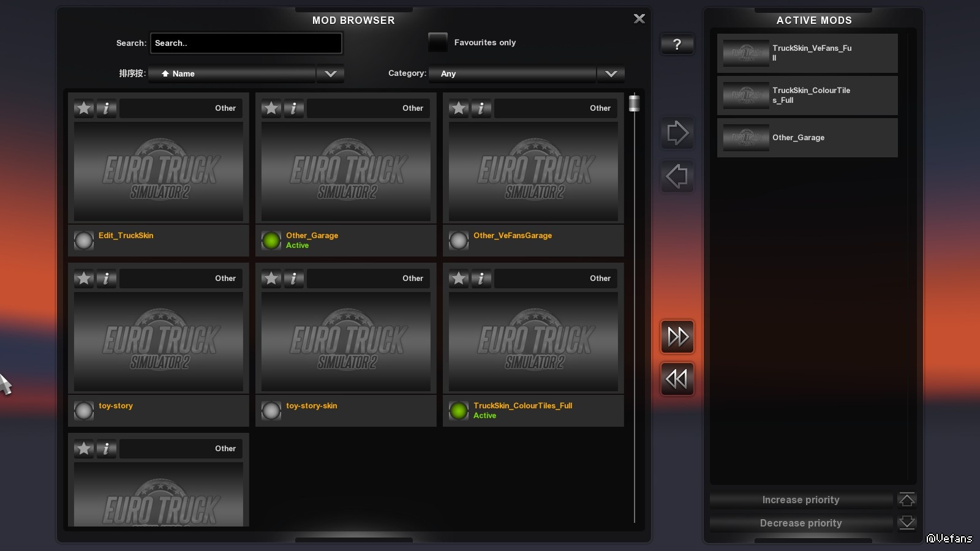Open help with the question mark button
Screen dimensions: 980x551
click(x=677, y=44)
